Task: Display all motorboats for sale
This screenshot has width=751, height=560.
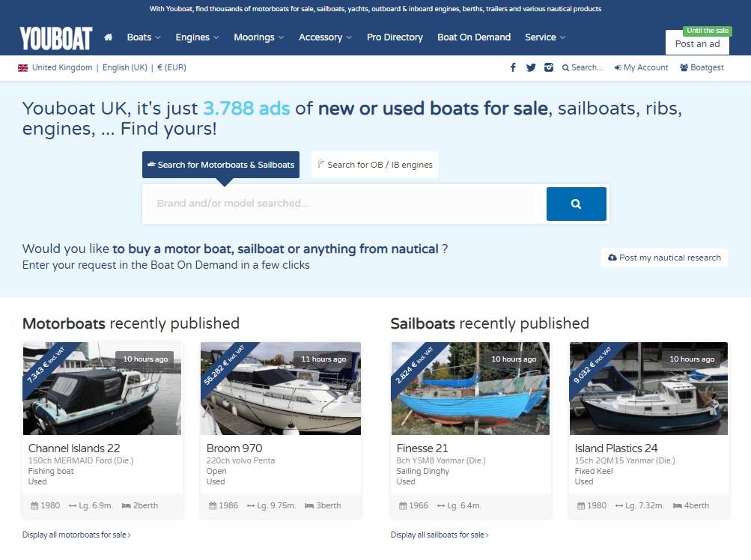Action: (76, 535)
